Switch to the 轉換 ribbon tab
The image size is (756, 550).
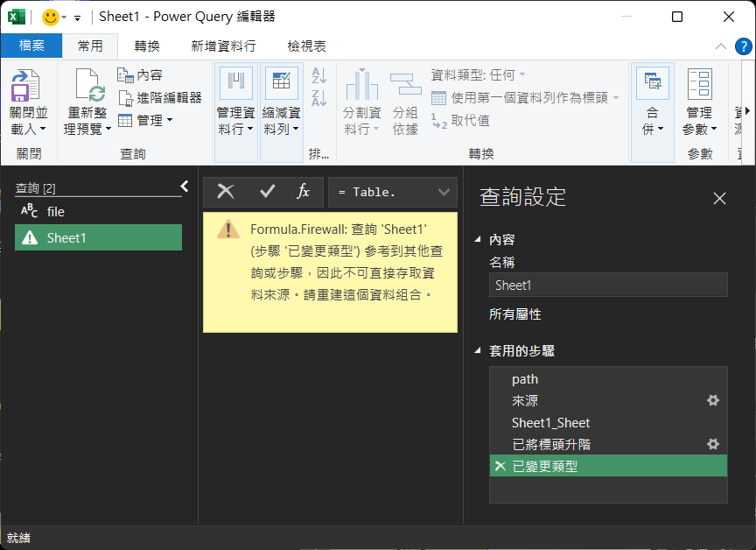[147, 46]
